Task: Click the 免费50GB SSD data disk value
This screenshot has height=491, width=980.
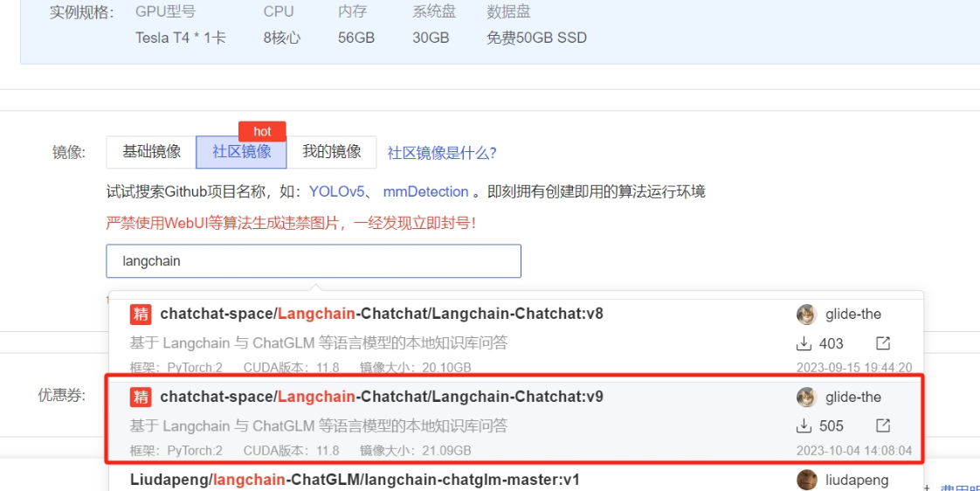Action: (x=537, y=38)
